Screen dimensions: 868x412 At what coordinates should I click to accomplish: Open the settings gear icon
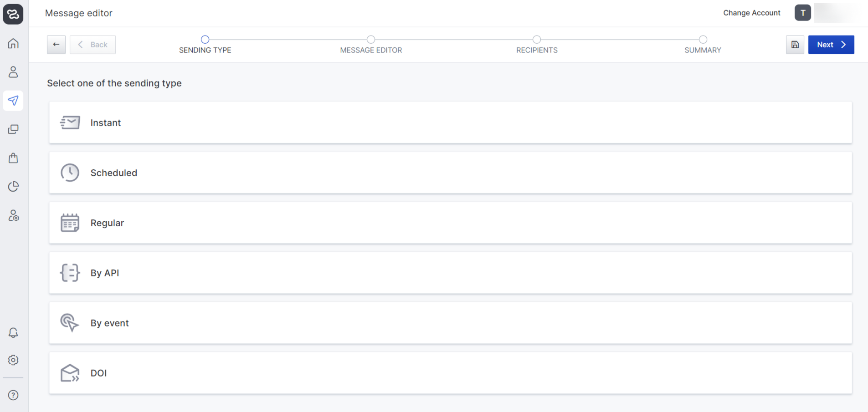(13, 360)
